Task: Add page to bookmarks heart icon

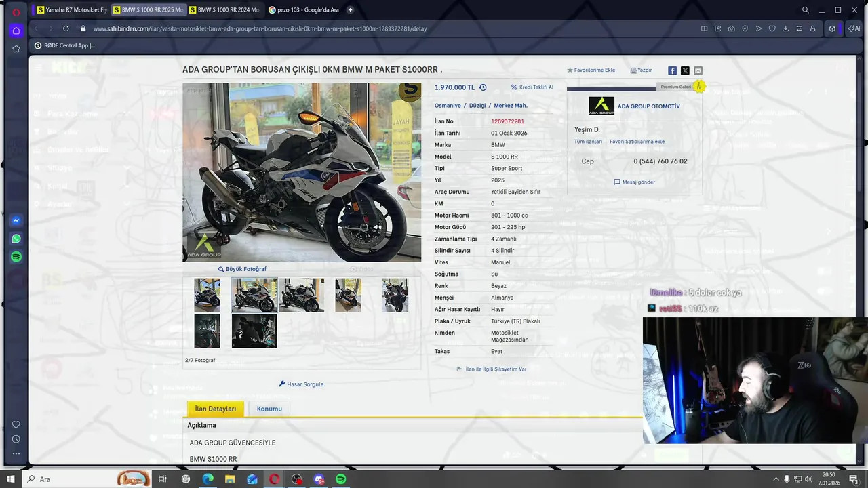Action: (772, 28)
